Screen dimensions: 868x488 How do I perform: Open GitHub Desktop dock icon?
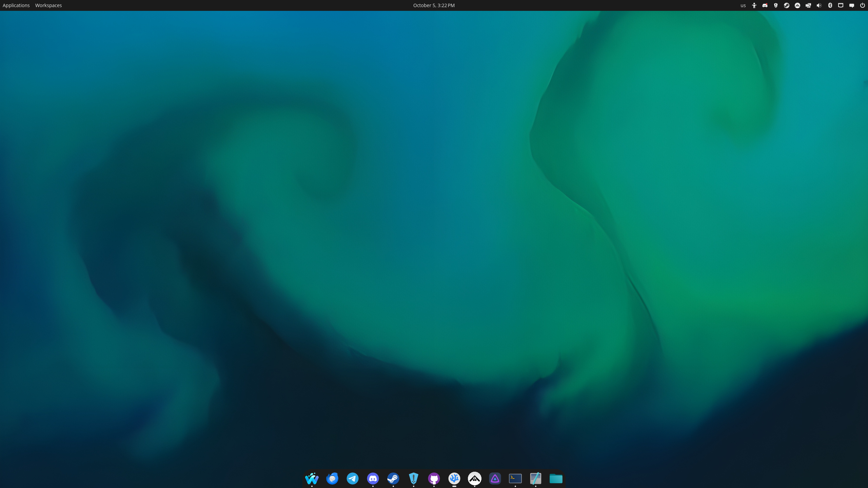(x=434, y=479)
